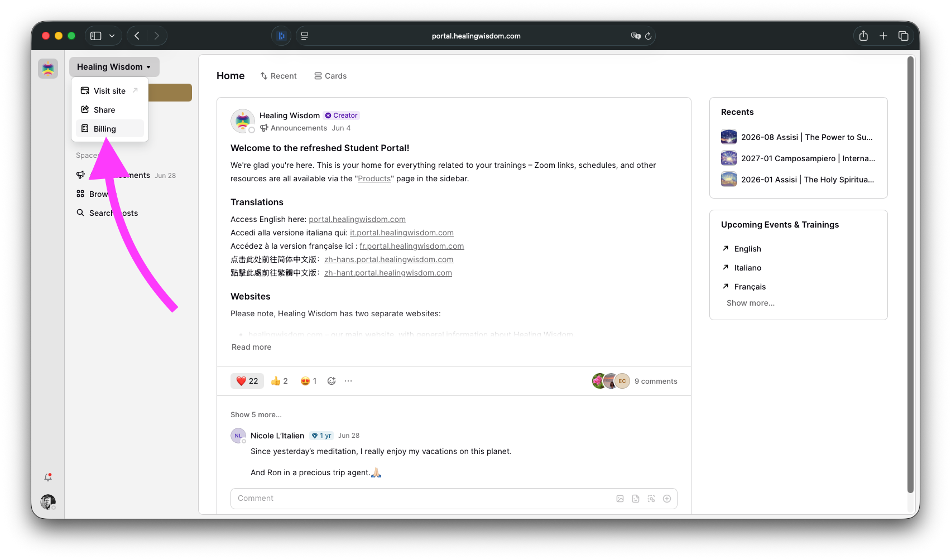The image size is (951, 560).
Task: Toggle the Safari sidebar
Action: point(96,36)
